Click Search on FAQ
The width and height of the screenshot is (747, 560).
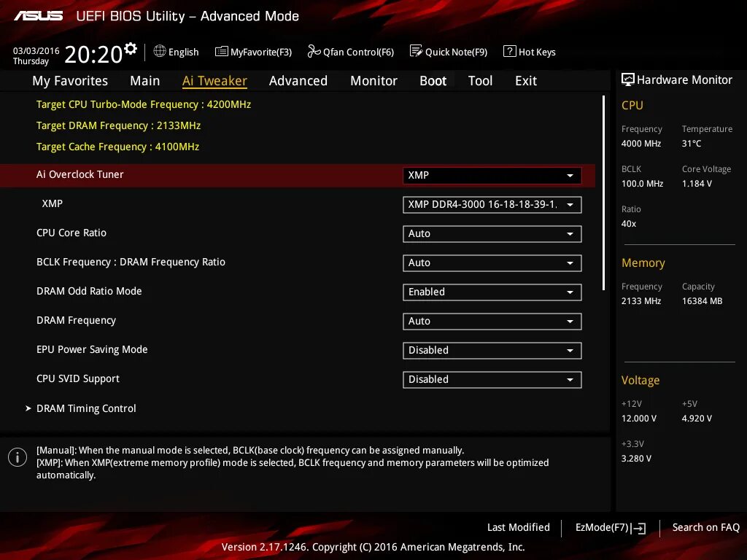[x=705, y=528]
